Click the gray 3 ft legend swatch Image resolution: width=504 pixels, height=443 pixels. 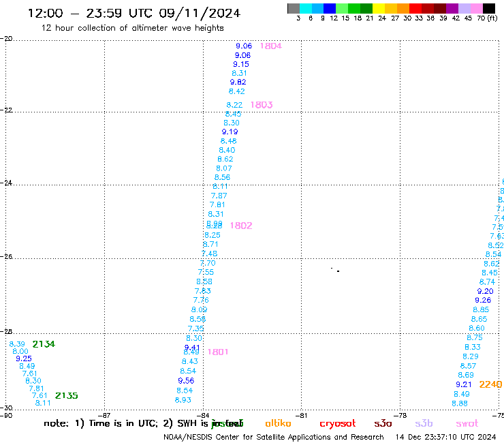pyautogui.click(x=294, y=8)
